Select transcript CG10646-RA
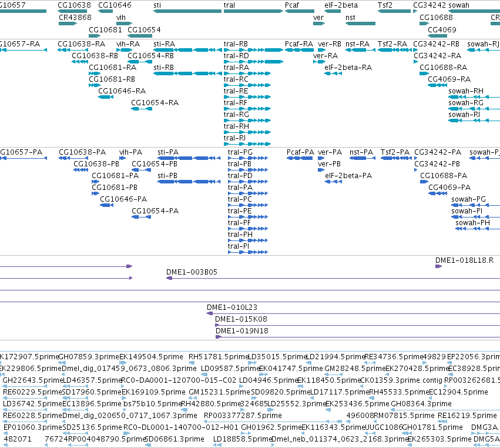 tap(106, 97)
